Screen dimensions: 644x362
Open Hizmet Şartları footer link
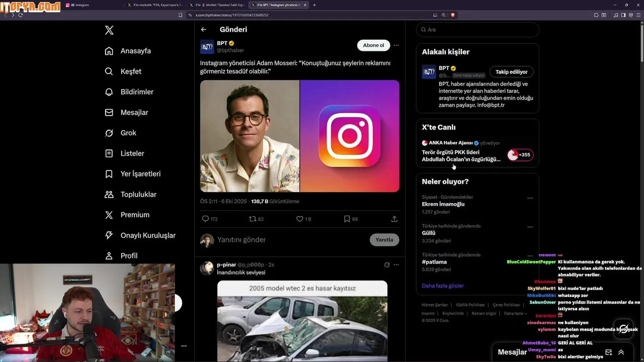click(435, 305)
